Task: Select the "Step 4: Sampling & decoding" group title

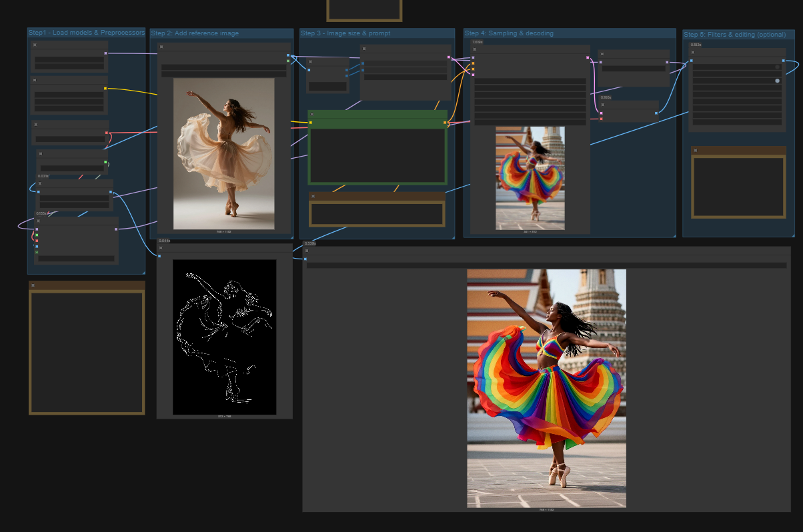Action: [x=509, y=33]
